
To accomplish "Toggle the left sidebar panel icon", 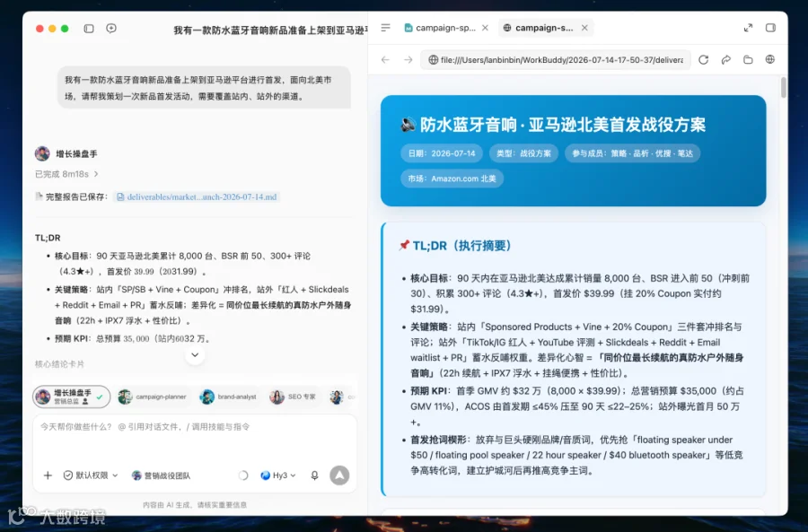I will [x=89, y=29].
